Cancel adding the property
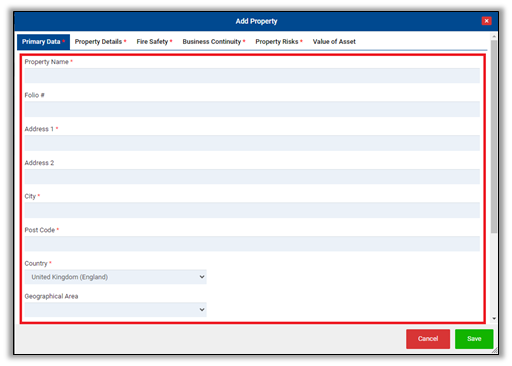 click(x=428, y=339)
